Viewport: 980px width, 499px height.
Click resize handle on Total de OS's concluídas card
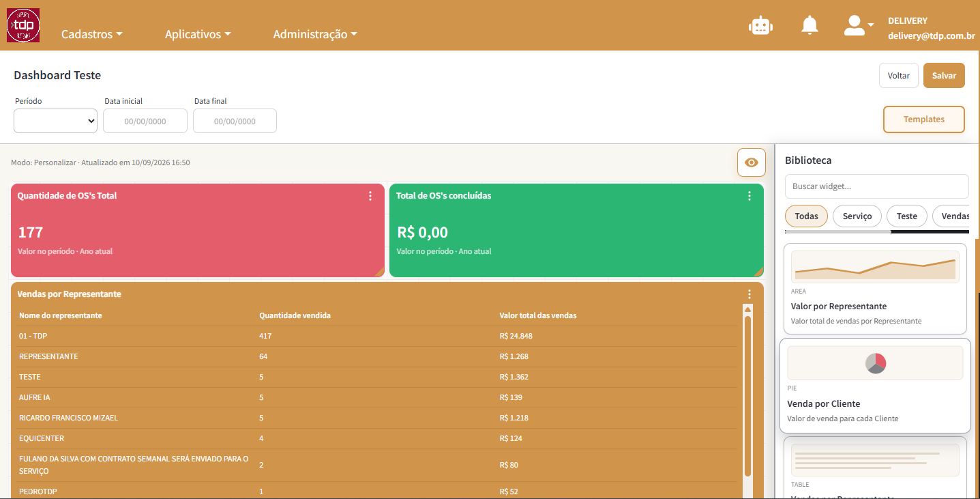[759, 272]
